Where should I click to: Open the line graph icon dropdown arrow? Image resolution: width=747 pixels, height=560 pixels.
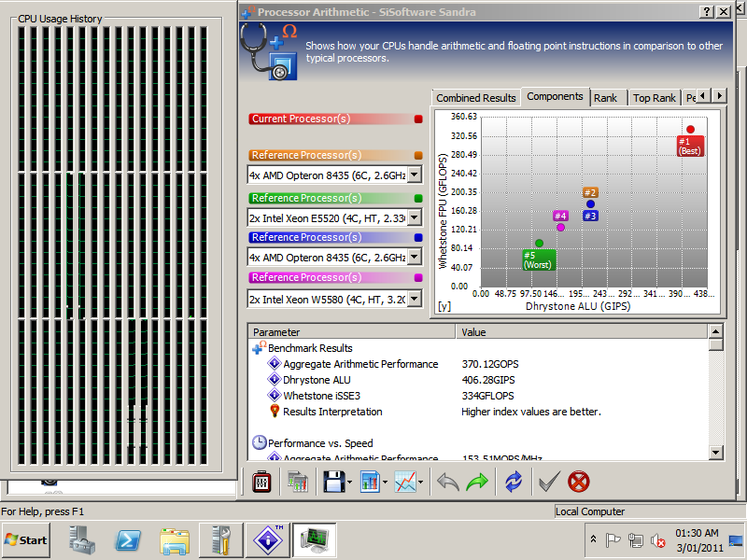click(421, 483)
